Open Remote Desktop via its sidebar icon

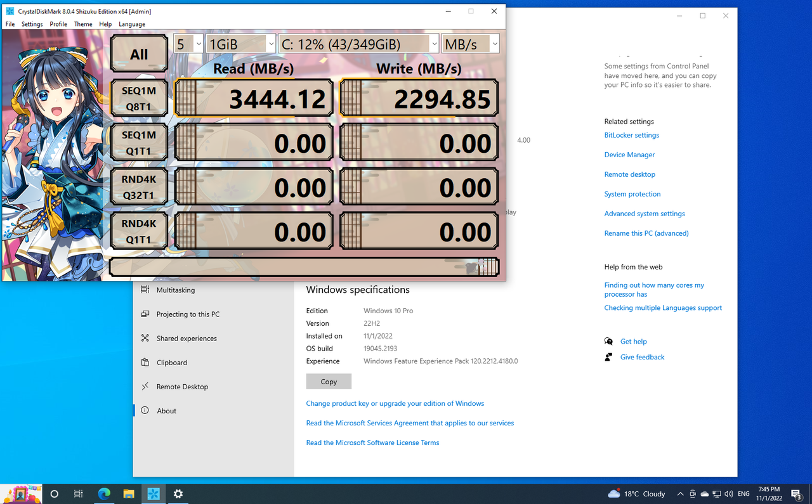click(x=145, y=386)
